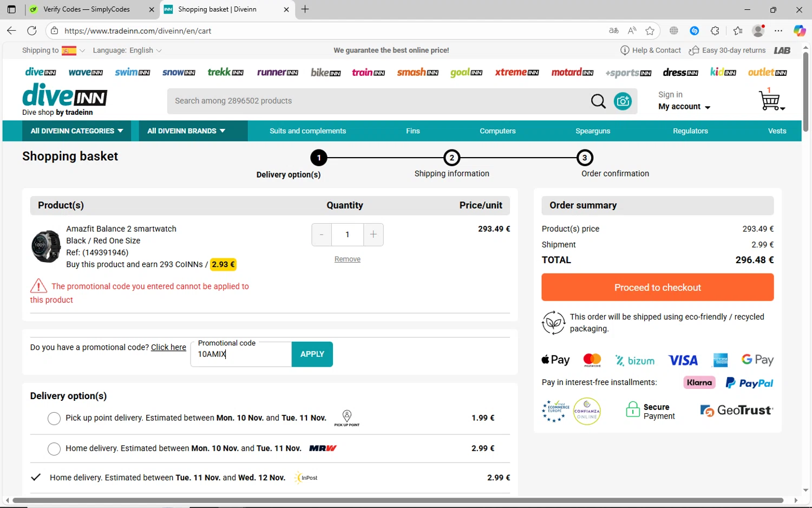Image resolution: width=812 pixels, height=508 pixels.
Task: Select MRW home delivery option
Action: 54,448
